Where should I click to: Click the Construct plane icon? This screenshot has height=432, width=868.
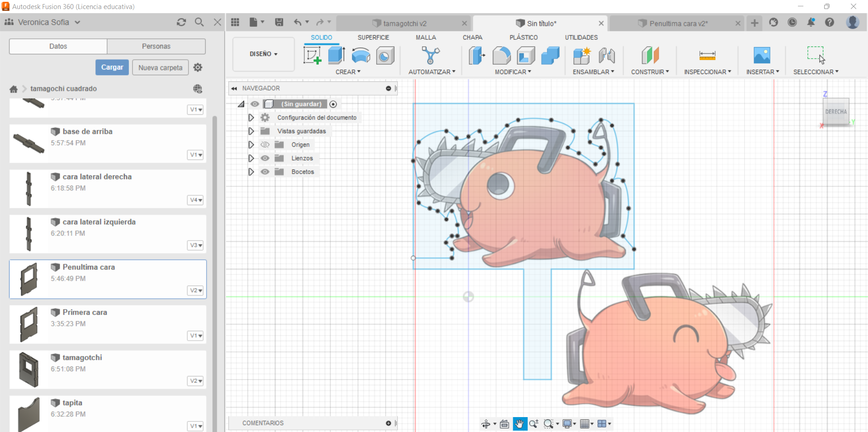(650, 56)
